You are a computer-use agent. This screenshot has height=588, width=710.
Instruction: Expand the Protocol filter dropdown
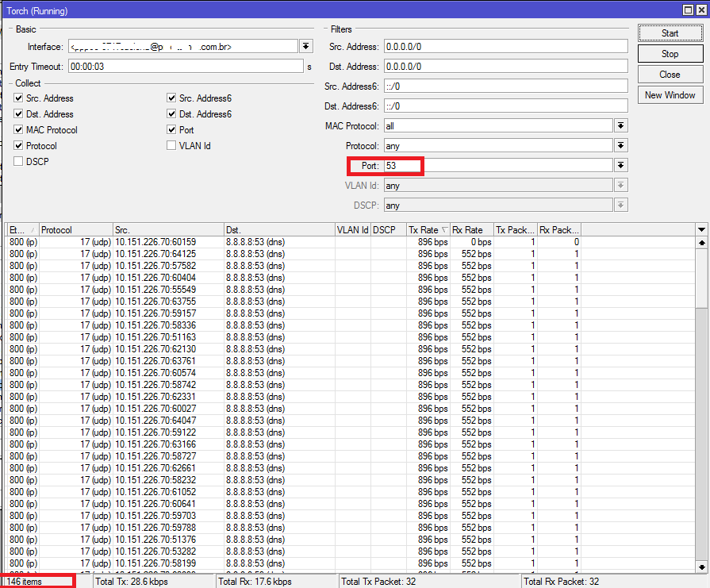point(621,146)
